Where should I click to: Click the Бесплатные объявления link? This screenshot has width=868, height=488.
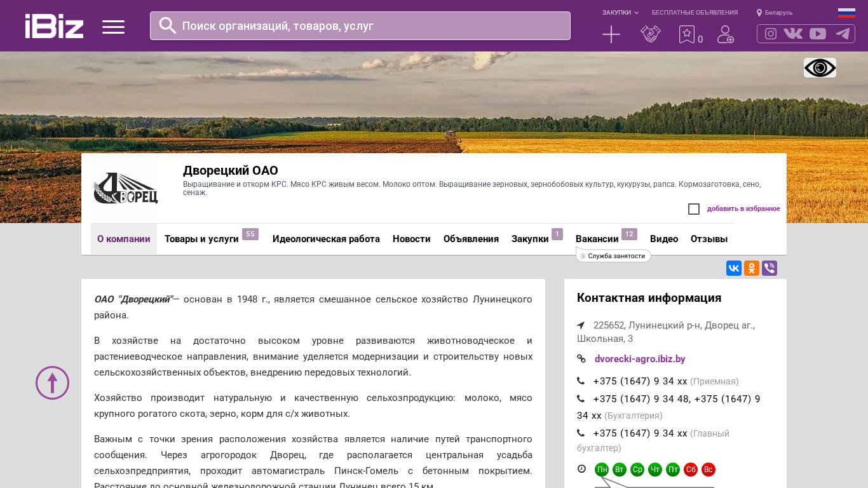[x=695, y=13]
